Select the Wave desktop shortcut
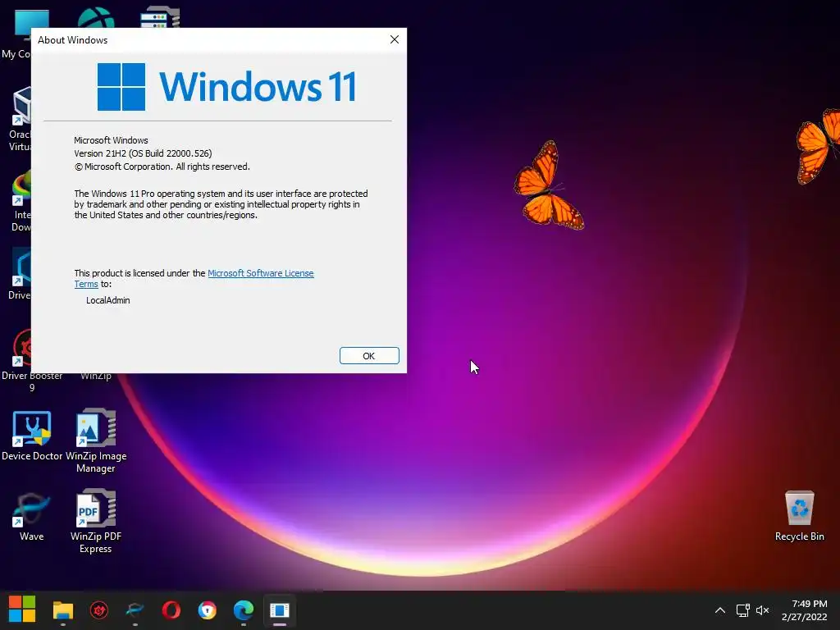Screen dimensions: 840x630 click(x=32, y=517)
